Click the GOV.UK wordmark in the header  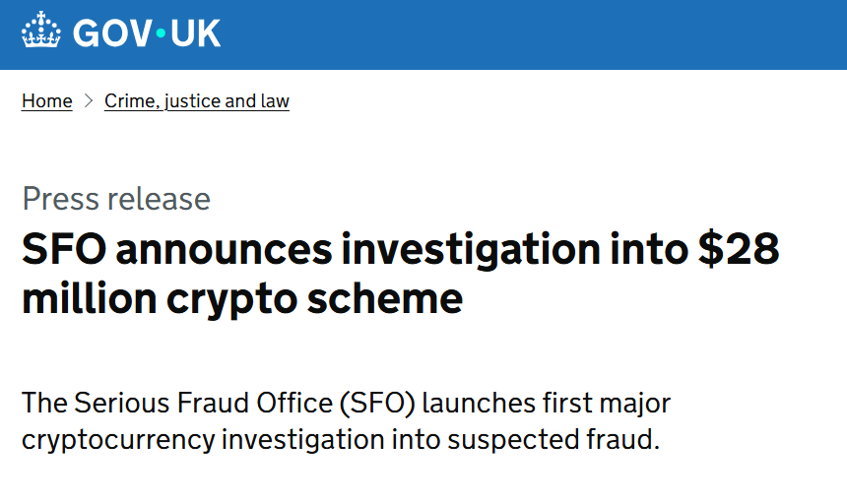tap(146, 32)
